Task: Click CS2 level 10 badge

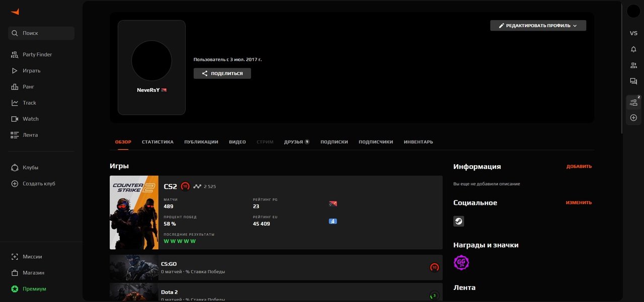Action: pyautogui.click(x=185, y=186)
